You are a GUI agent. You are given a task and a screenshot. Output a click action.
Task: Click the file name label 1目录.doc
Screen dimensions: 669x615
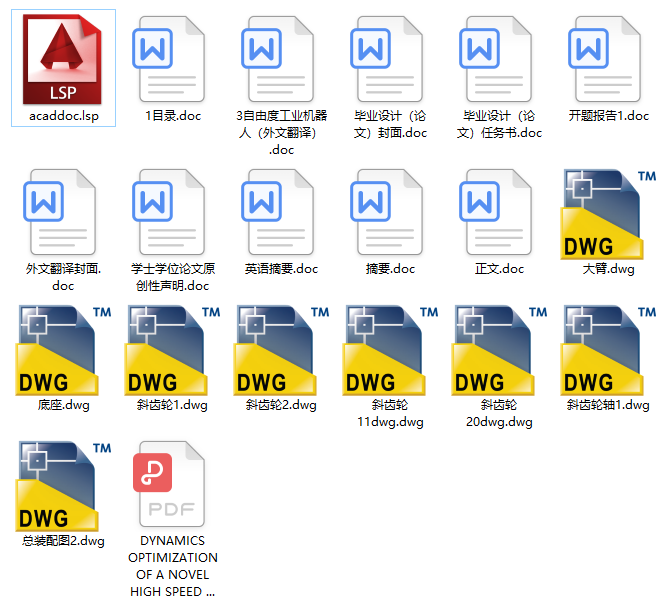[173, 116]
